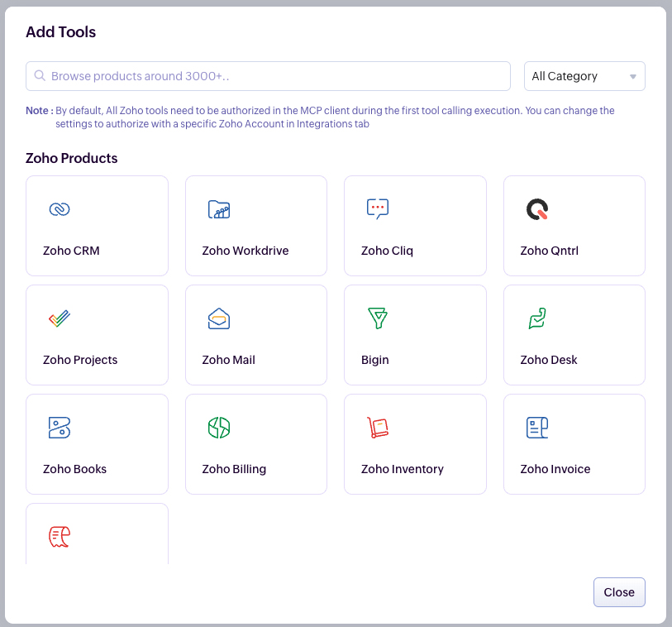Select the Zoho Billing globe icon
The height and width of the screenshot is (627, 672).
tap(219, 428)
